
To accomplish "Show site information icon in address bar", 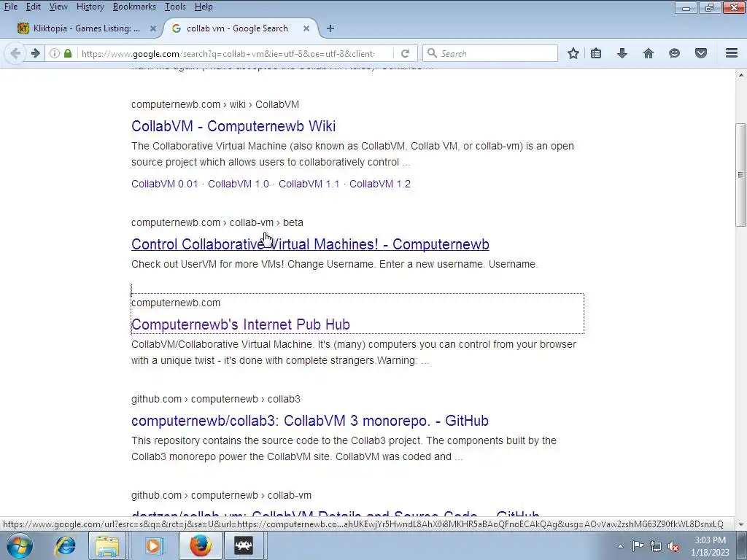I will pyautogui.click(x=55, y=53).
